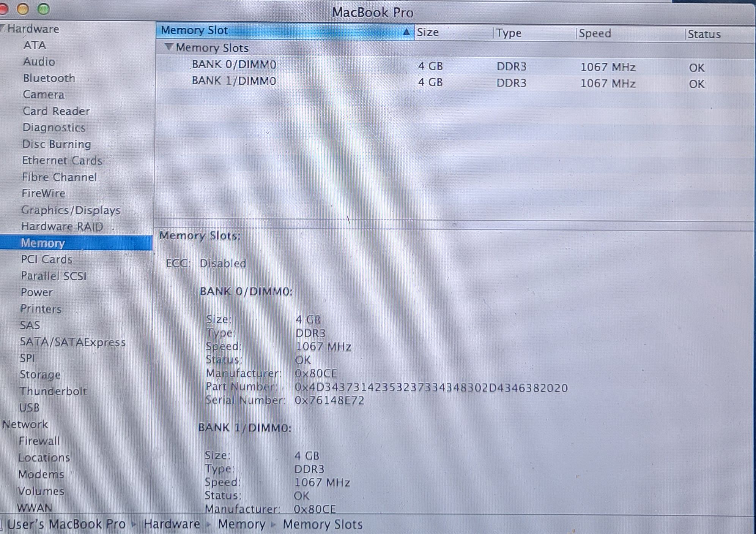756x534 pixels.
Task: Click Hardware in the bottom path bar
Action: click(172, 524)
